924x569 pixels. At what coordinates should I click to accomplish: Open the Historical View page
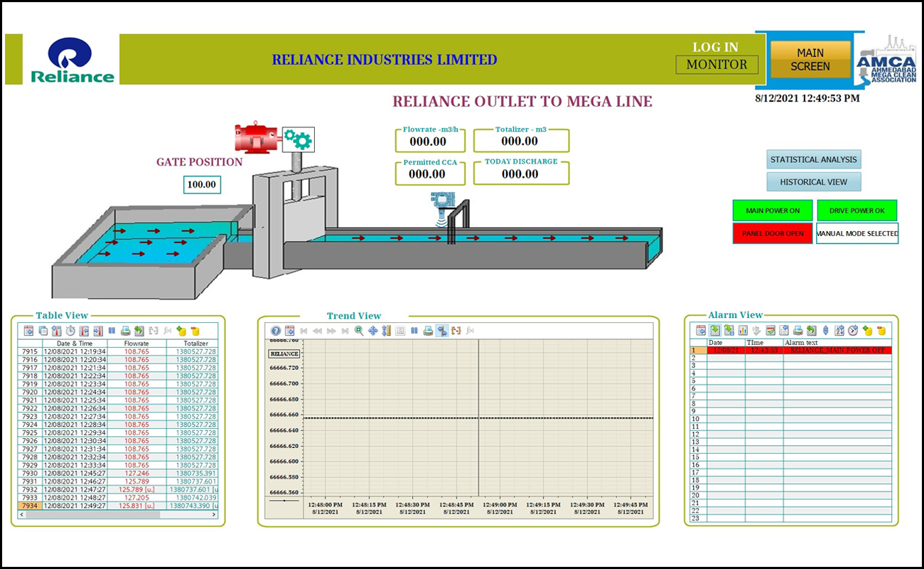click(813, 182)
